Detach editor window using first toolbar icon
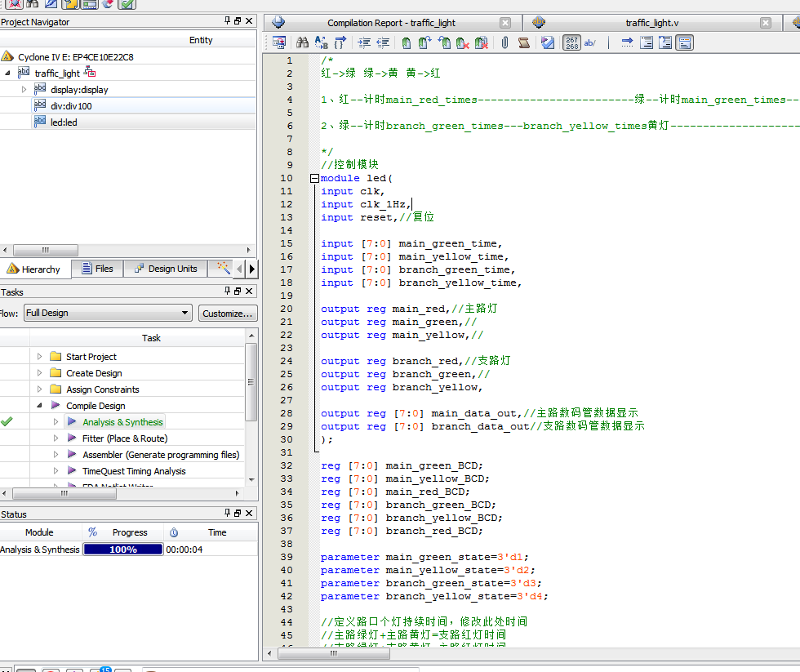Viewport: 800px width, 672px height. point(279,42)
